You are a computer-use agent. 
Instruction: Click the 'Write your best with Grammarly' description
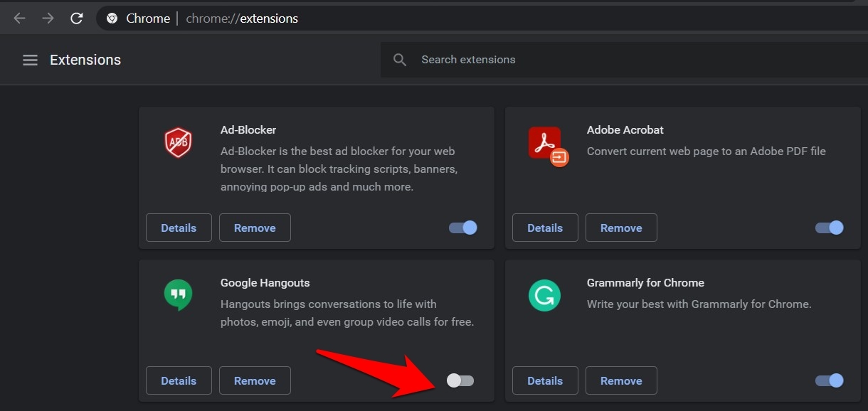pos(699,304)
